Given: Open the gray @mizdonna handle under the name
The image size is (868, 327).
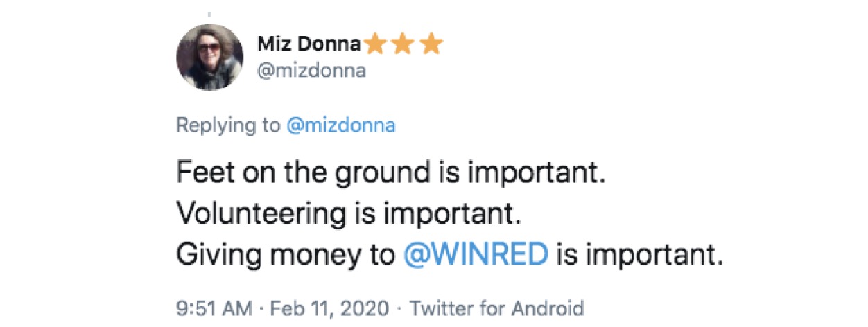Looking at the screenshot, I should click(312, 72).
